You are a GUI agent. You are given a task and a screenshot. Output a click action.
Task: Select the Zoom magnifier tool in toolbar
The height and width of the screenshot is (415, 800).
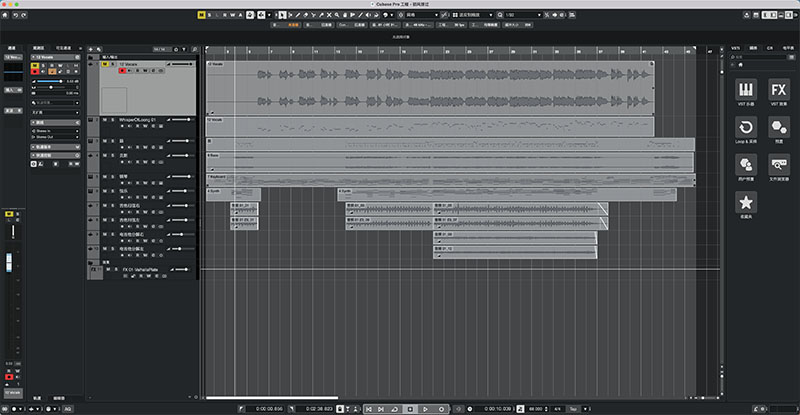click(337, 15)
